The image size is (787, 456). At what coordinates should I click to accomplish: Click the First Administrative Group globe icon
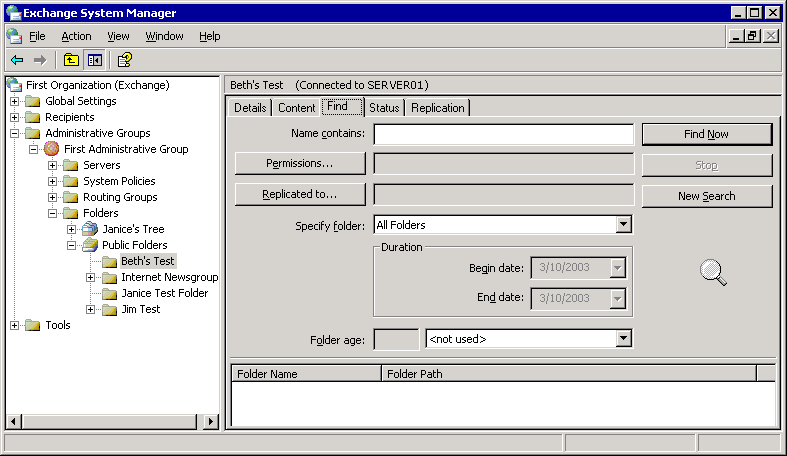(51, 149)
